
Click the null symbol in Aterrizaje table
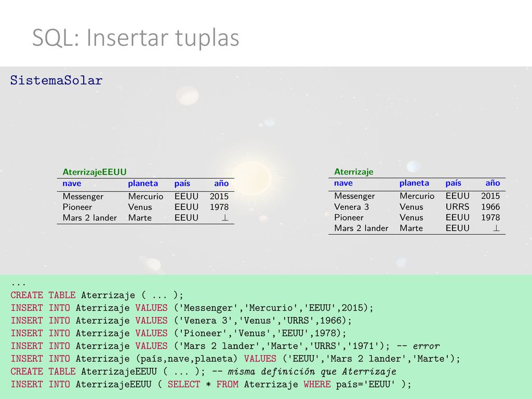tap(496, 229)
